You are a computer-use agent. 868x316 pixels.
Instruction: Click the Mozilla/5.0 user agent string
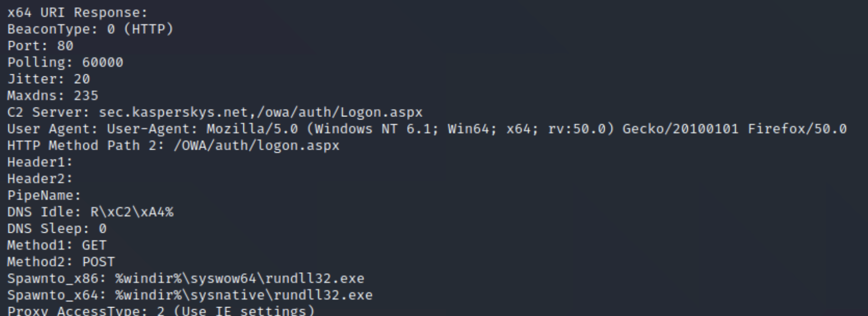click(x=252, y=129)
